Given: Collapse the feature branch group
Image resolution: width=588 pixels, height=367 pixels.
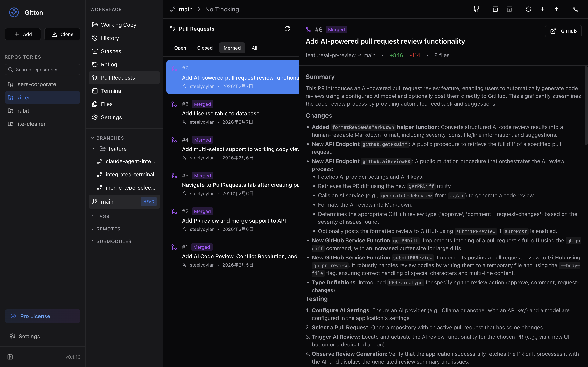Looking at the screenshot, I should tap(94, 149).
